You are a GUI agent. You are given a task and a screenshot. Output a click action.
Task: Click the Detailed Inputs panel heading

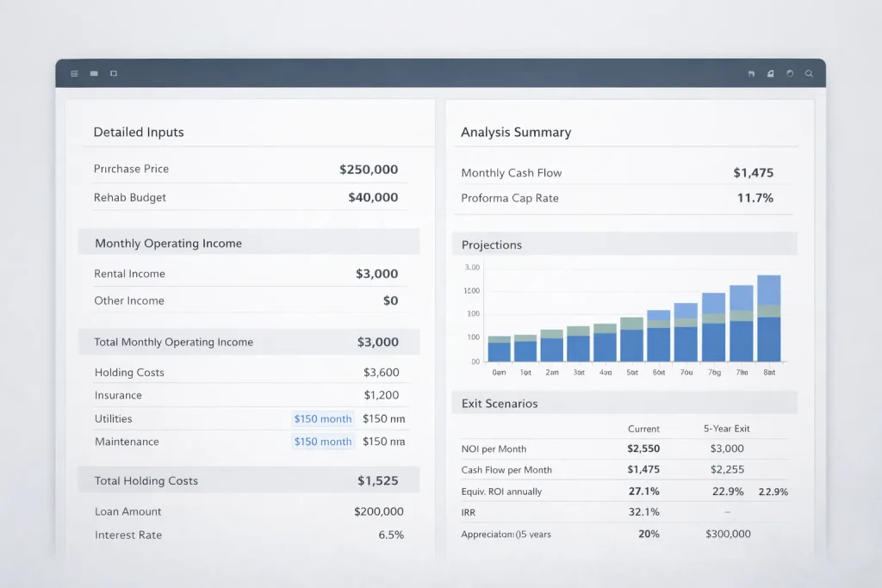[x=139, y=132]
